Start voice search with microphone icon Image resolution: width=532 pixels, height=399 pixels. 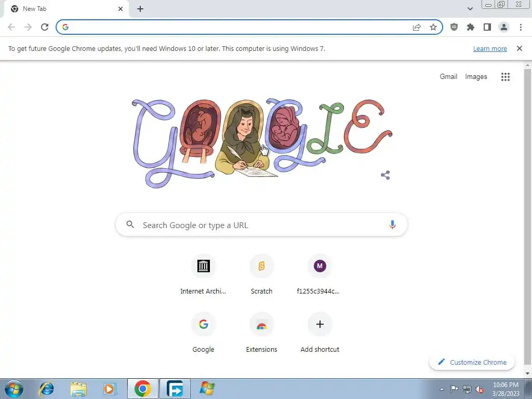tap(392, 224)
